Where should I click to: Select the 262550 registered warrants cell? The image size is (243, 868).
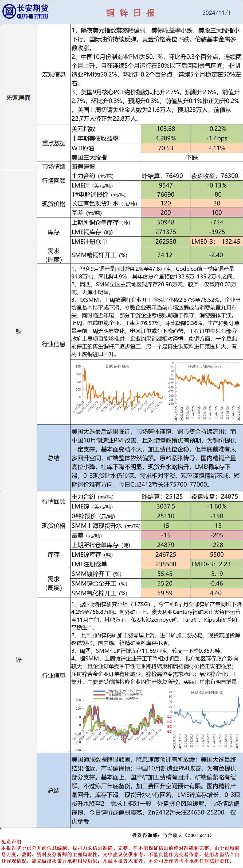tap(166, 241)
